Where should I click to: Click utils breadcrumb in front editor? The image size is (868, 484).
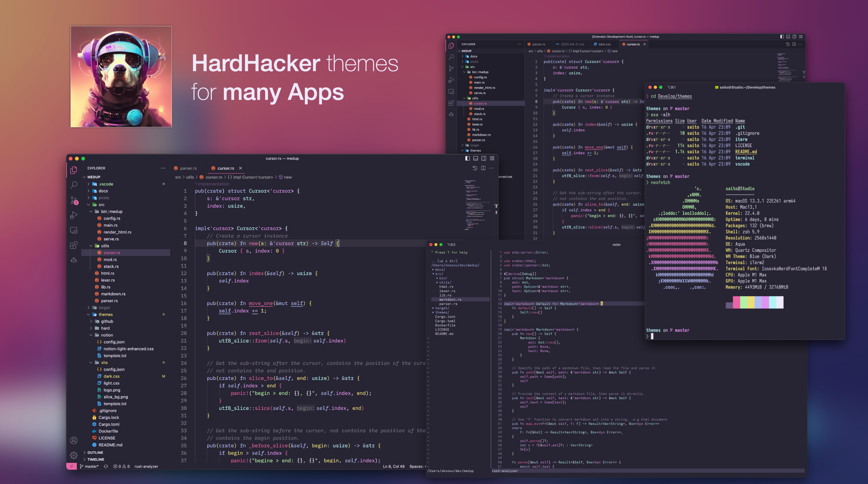[x=190, y=177]
